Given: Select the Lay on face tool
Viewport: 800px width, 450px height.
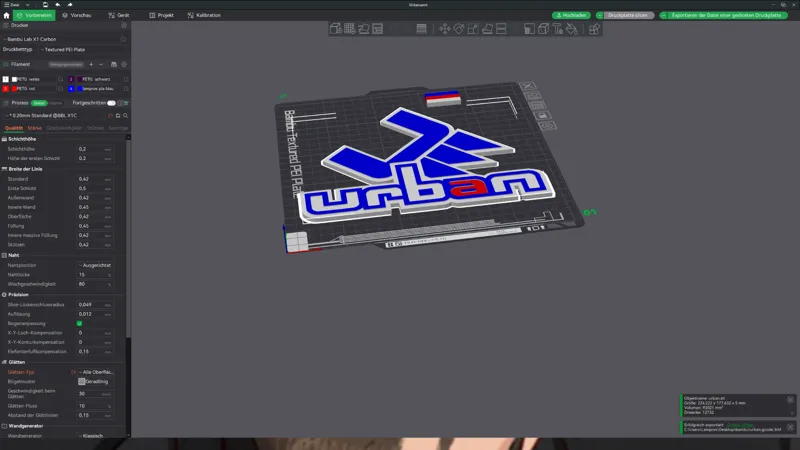Looking at the screenshot, I should pyautogui.click(x=487, y=29).
